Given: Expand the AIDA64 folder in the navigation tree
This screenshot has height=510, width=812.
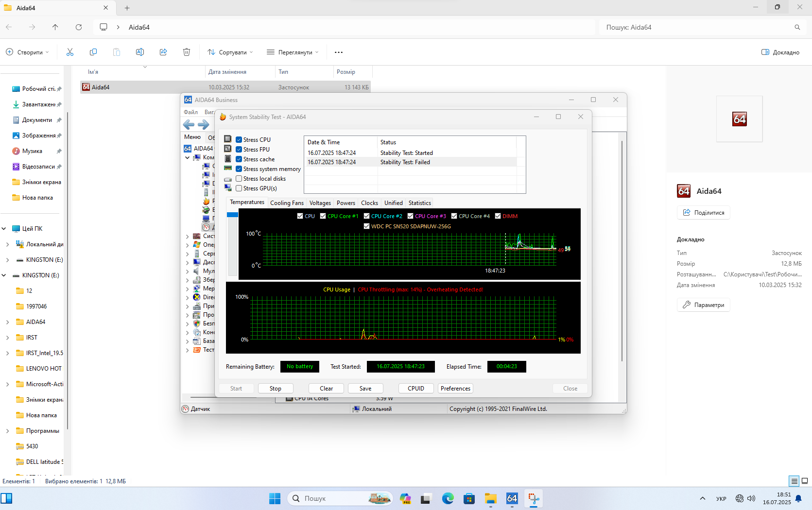Looking at the screenshot, I should (7, 322).
